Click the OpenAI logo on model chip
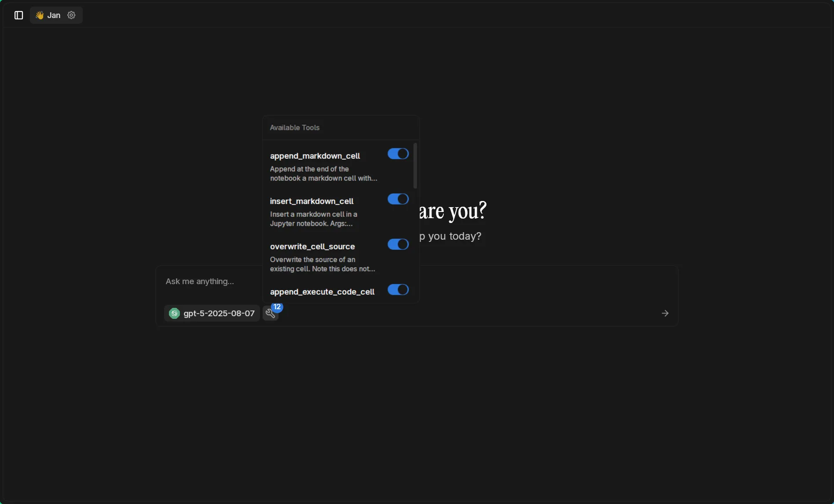The image size is (834, 504). [x=174, y=314]
